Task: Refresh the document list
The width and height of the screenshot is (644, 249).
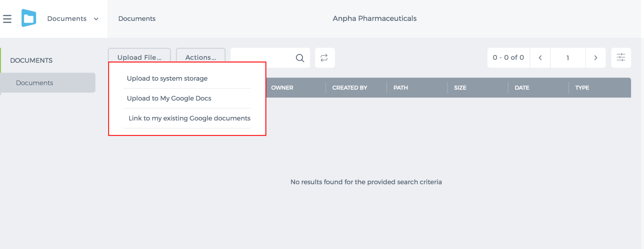Action: [x=324, y=58]
